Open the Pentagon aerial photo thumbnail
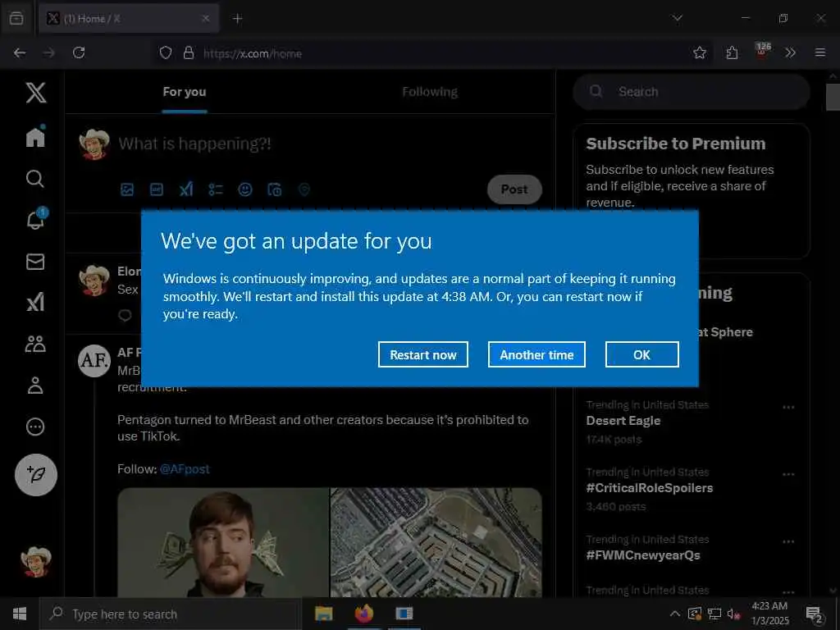840x630 pixels. (436, 542)
